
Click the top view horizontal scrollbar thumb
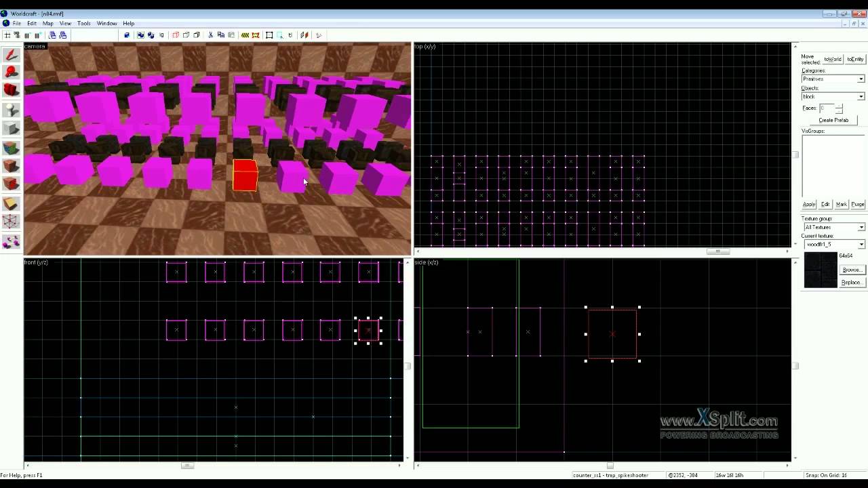[718, 251]
